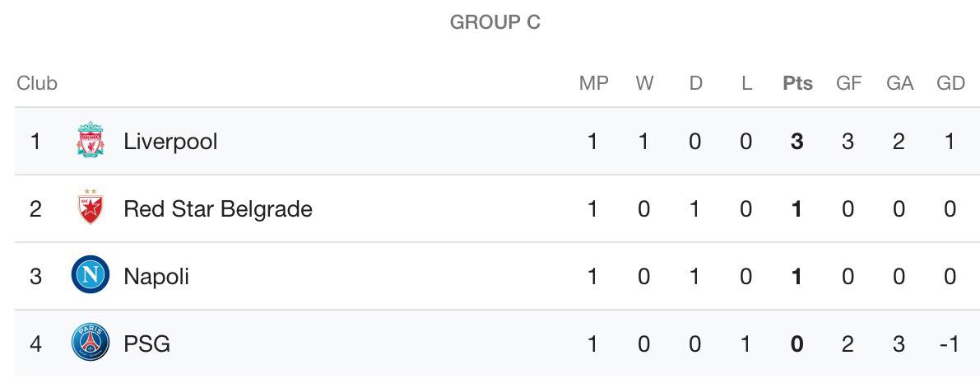Click Liverpool's bold points value 3

tap(797, 142)
